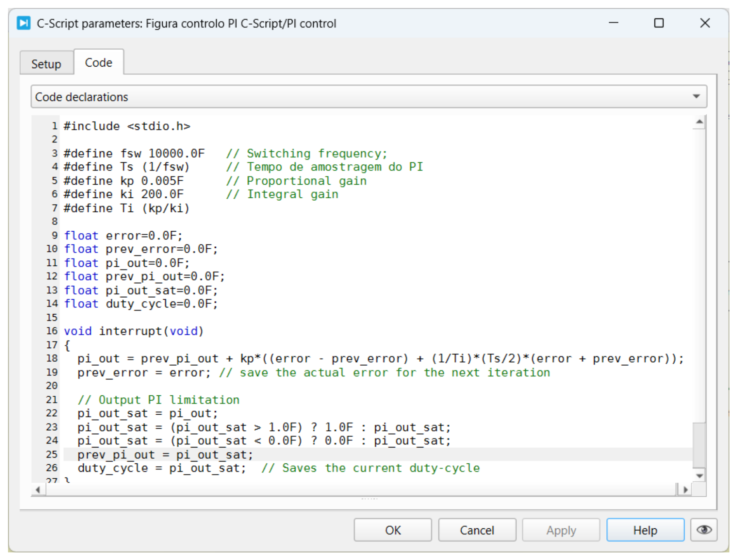Click 'void interrupt(void)' line
737x560 pixels.
[x=134, y=331]
